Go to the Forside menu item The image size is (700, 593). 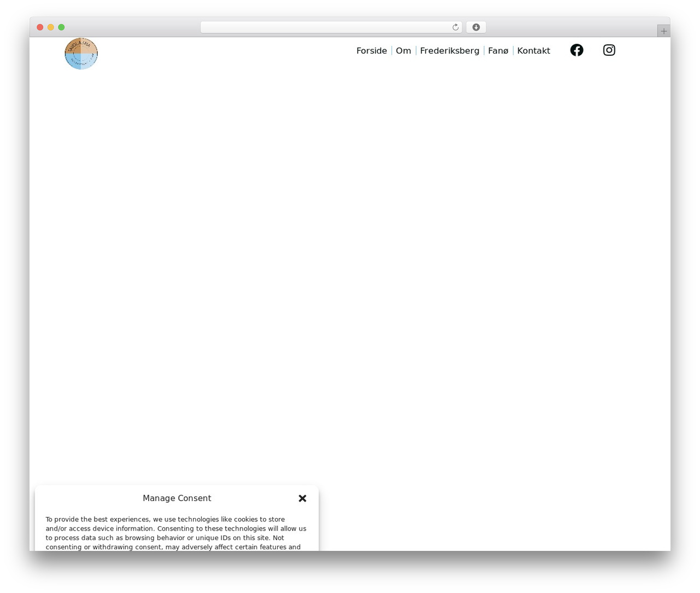click(372, 51)
